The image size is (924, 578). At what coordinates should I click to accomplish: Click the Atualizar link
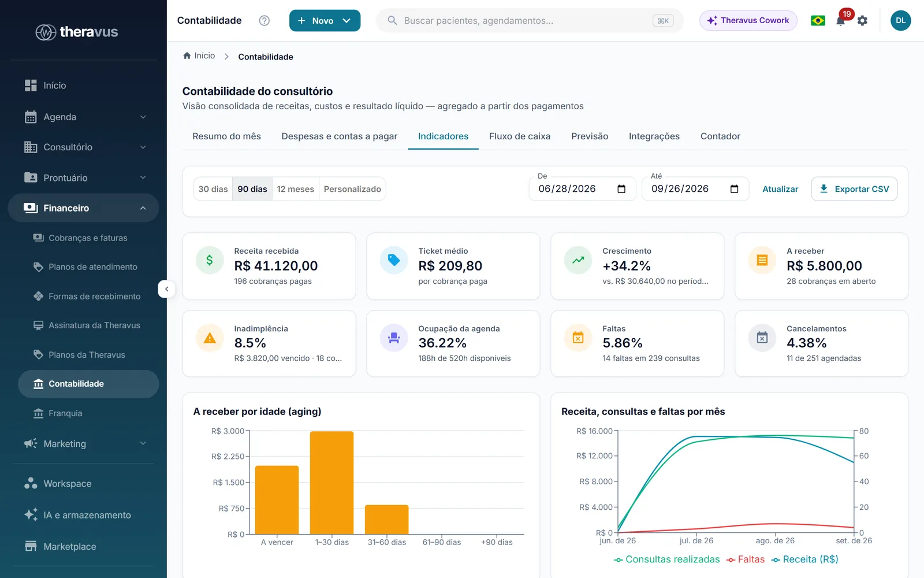click(x=780, y=189)
